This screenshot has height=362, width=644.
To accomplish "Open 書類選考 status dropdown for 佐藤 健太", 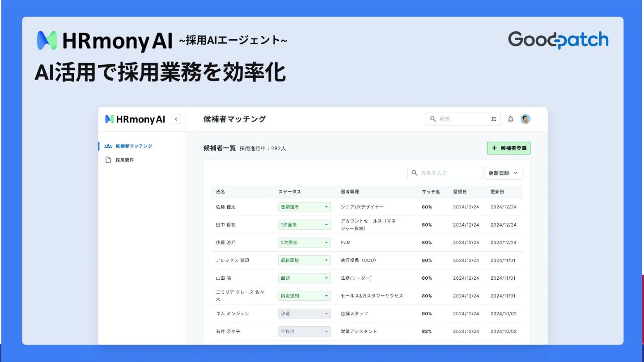I will pos(304,207).
